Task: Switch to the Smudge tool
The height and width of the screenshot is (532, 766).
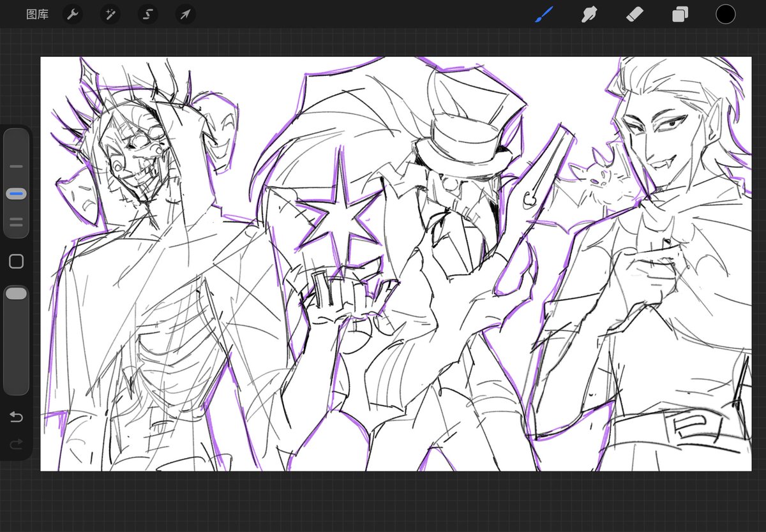Action: (589, 14)
